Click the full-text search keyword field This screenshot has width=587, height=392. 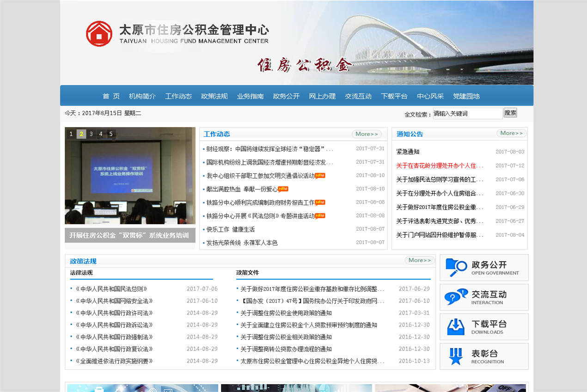467,113
